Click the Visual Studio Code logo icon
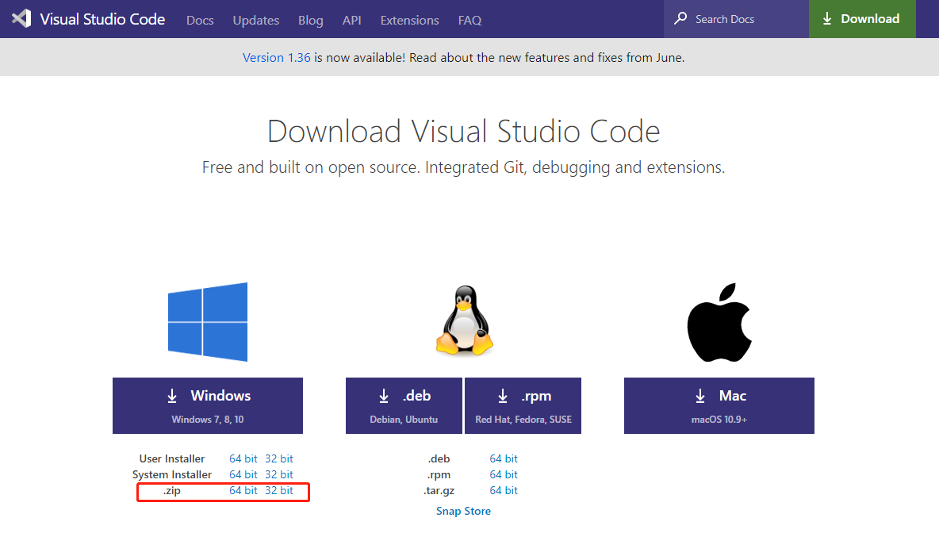The width and height of the screenshot is (939, 560). pyautogui.click(x=21, y=19)
